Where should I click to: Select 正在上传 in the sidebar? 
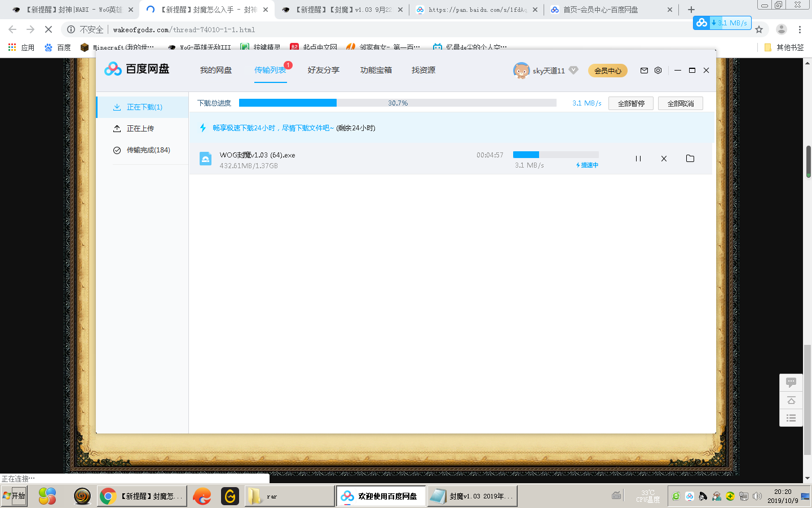(142, 129)
